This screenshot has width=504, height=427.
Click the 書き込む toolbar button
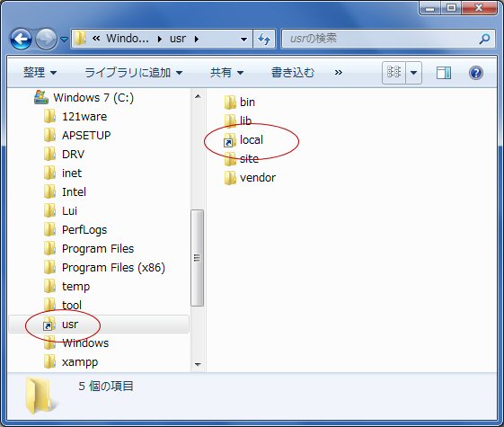point(293,73)
